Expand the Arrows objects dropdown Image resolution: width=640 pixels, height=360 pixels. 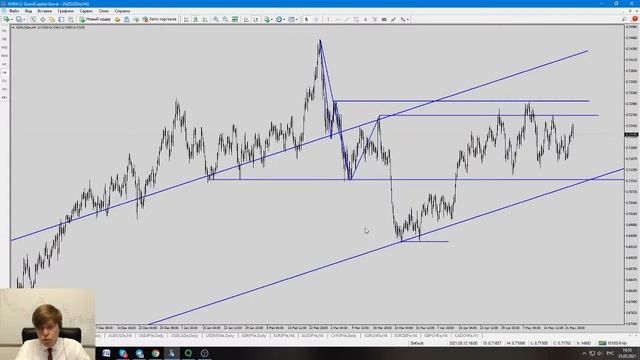[x=407, y=19]
